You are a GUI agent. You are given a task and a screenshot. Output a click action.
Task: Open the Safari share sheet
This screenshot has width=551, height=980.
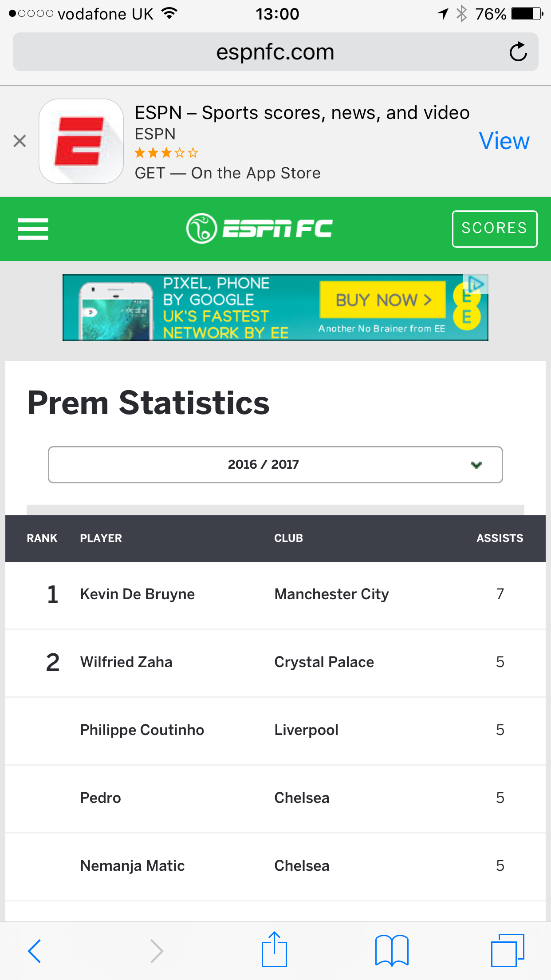tap(274, 950)
